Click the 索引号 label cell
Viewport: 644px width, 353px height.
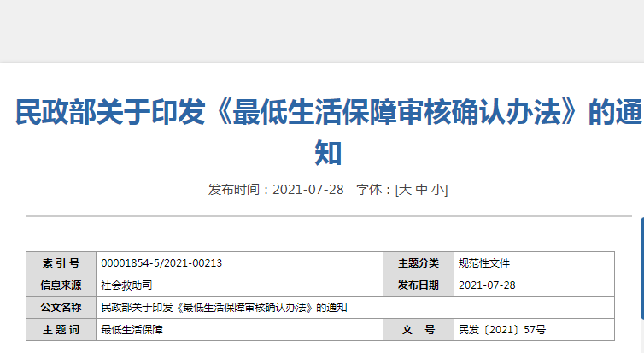pyautogui.click(x=61, y=263)
